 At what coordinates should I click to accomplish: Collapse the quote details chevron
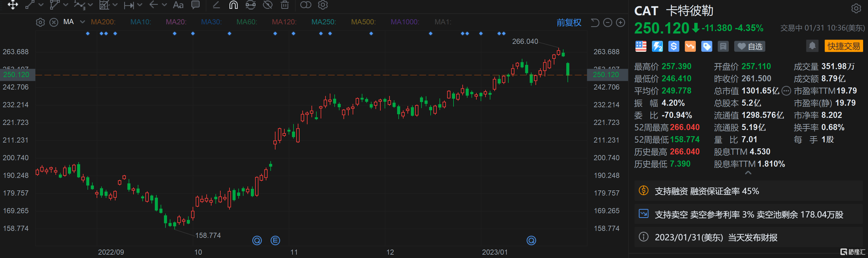pos(748,173)
